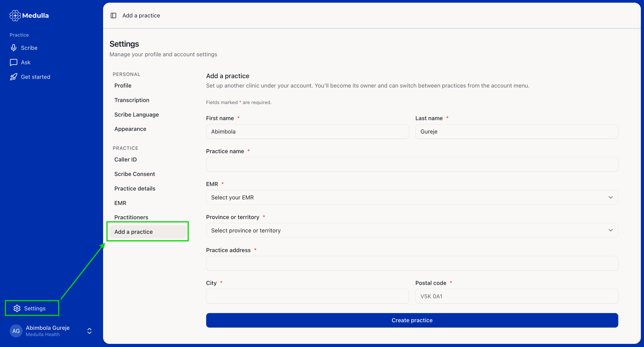Go to Practice details
Image resolution: width=644 pixels, height=347 pixels.
coord(135,188)
